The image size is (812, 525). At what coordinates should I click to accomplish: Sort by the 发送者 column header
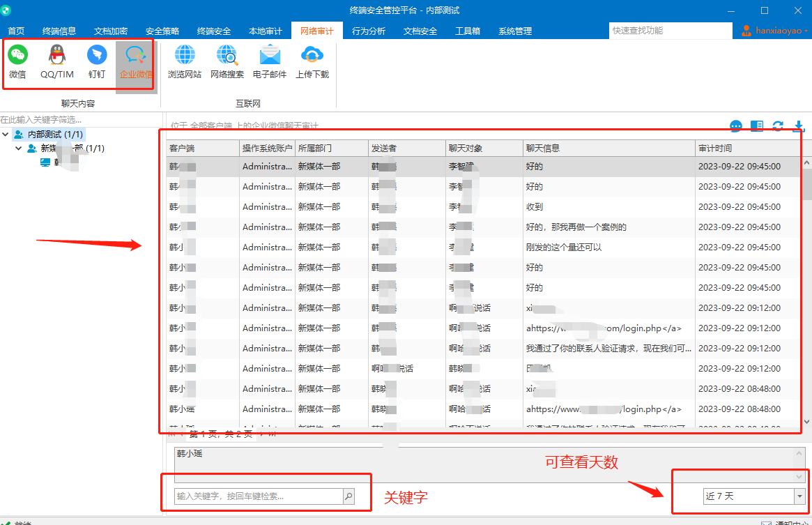pos(407,149)
